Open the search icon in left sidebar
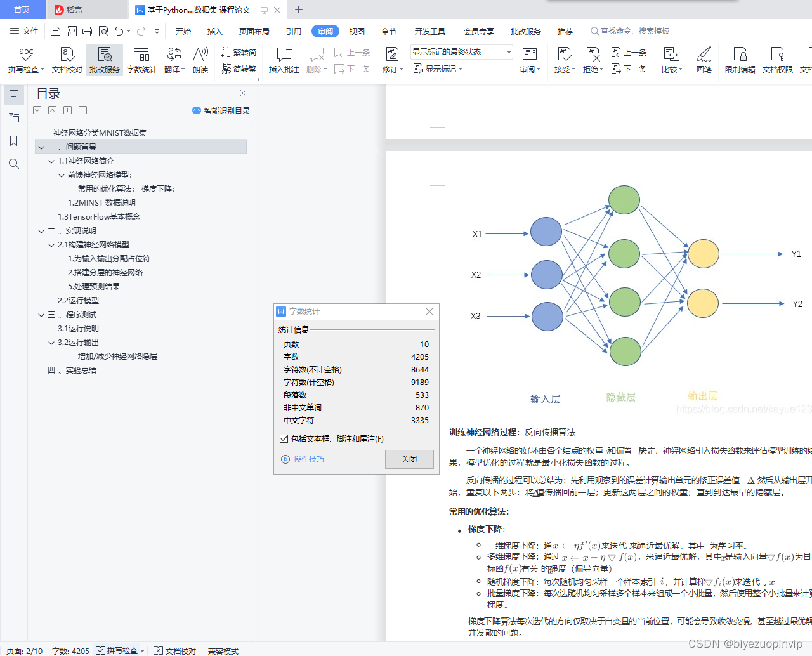 (x=14, y=164)
